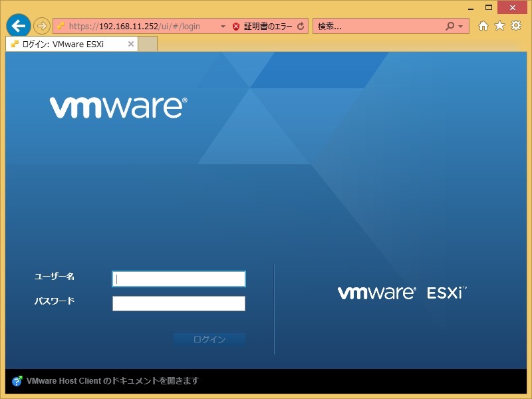Open a new blank tab
This screenshot has height=399, width=532.
click(x=148, y=44)
